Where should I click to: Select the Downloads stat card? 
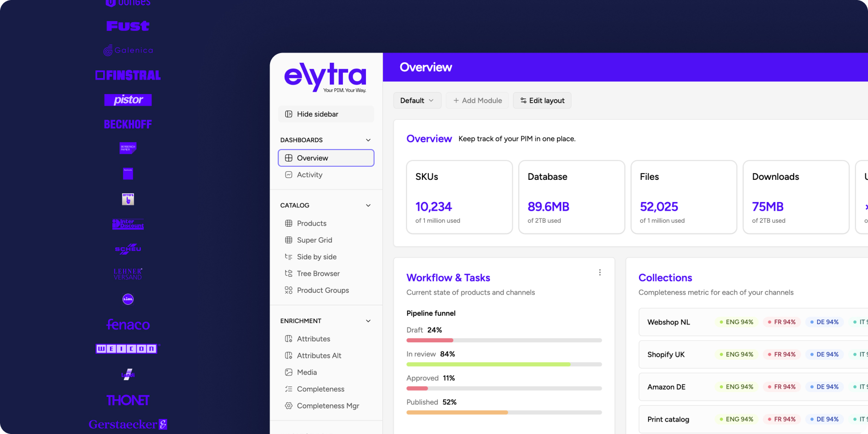(x=796, y=197)
